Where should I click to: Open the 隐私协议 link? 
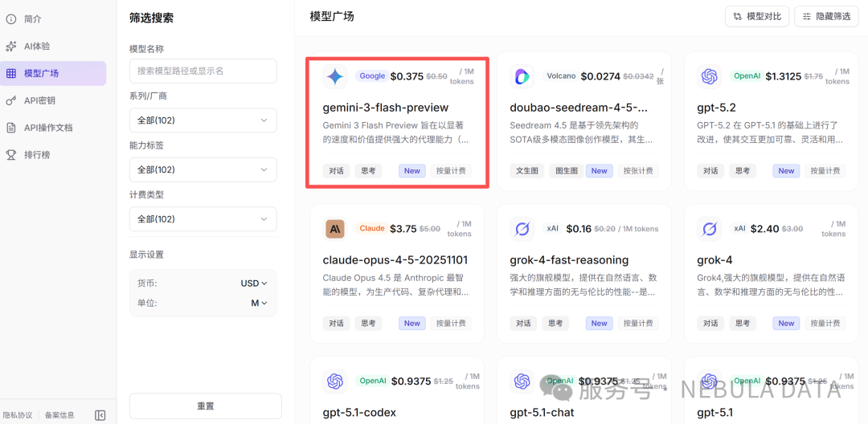click(x=18, y=415)
